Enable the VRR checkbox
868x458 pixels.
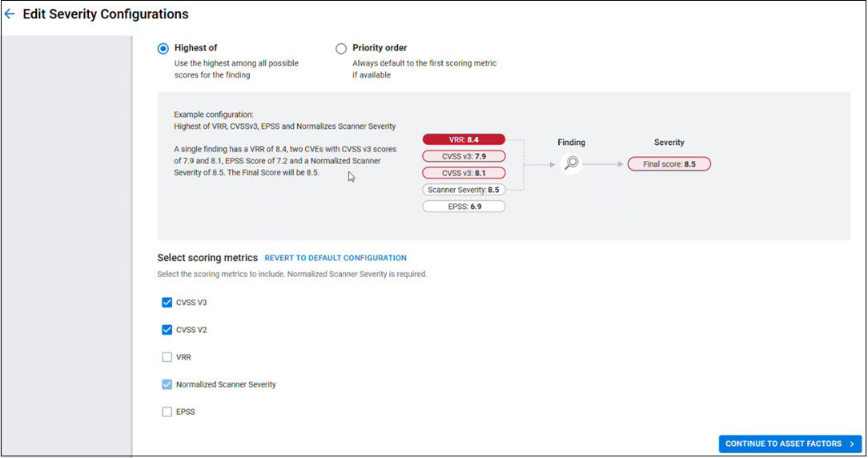(x=167, y=357)
